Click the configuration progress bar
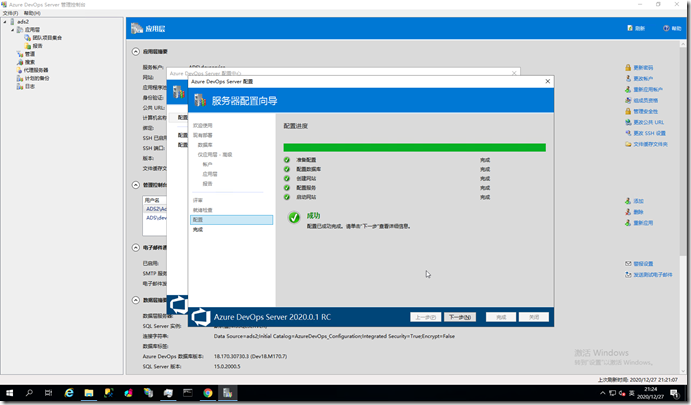 tap(414, 147)
